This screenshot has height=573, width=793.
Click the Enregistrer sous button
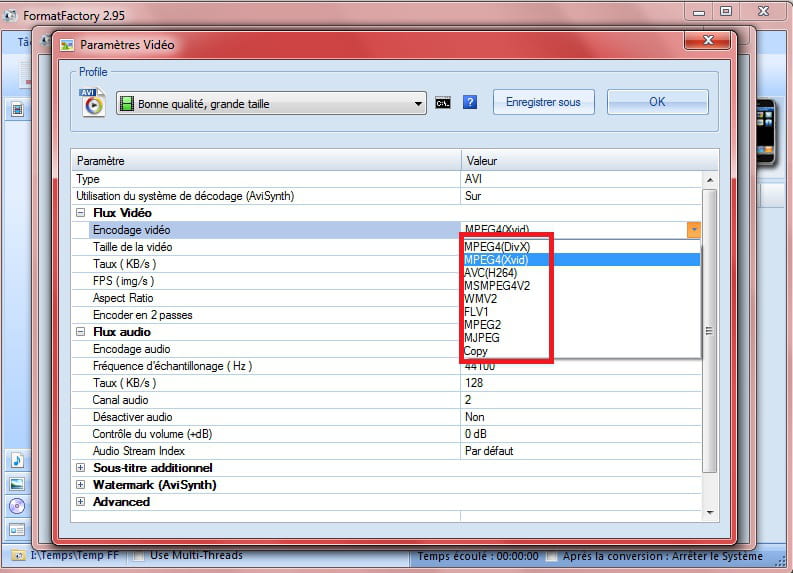(x=543, y=102)
